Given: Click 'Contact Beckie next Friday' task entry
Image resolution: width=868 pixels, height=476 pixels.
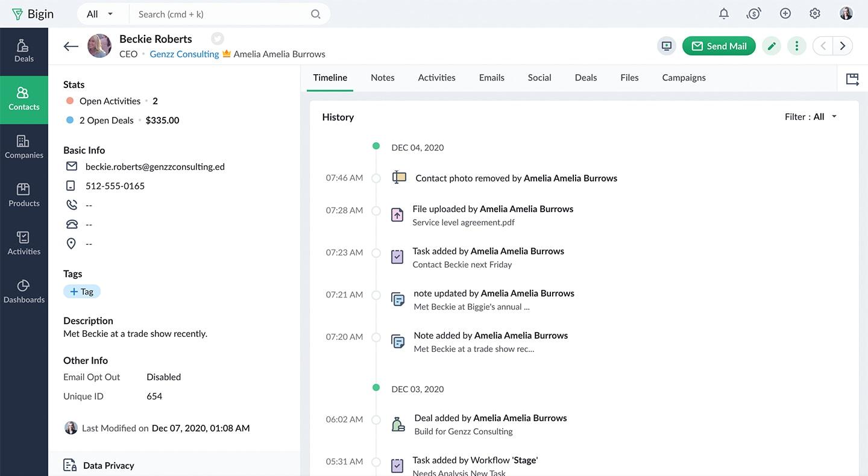Looking at the screenshot, I should (x=462, y=265).
